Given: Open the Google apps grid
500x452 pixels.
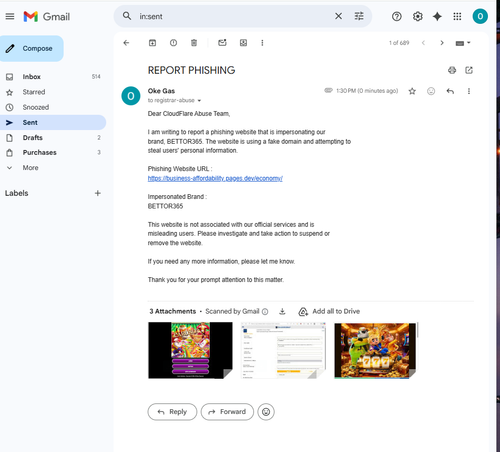Looking at the screenshot, I should 457,16.
